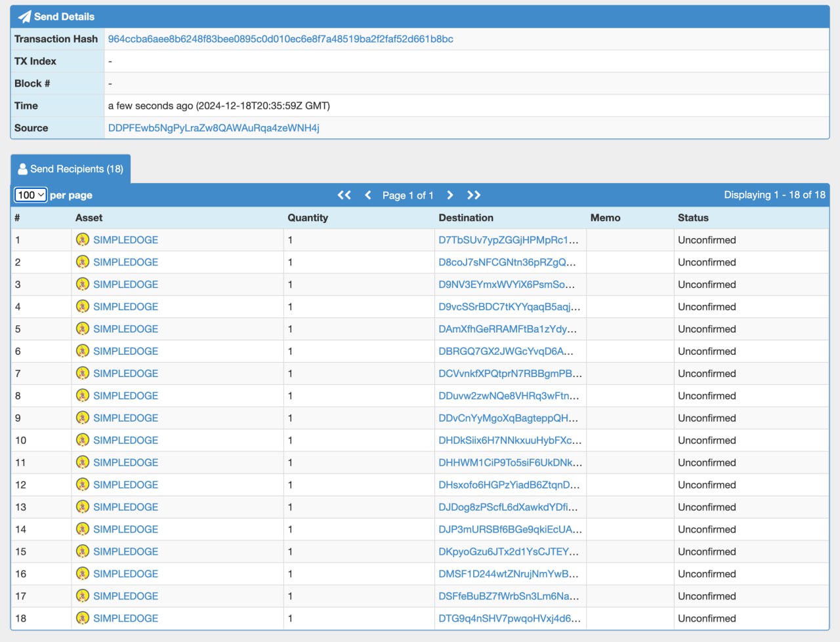Screen dimensions: 840x642
Task: Click the SIMPLEDOGE coin icon in row 6
Action: (x=83, y=351)
